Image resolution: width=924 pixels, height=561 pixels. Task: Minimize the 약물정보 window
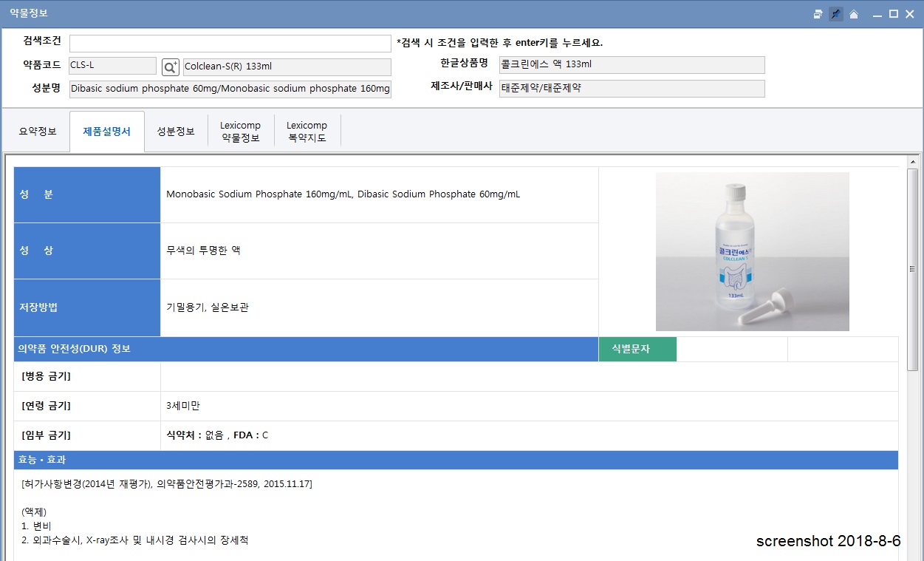[877, 14]
